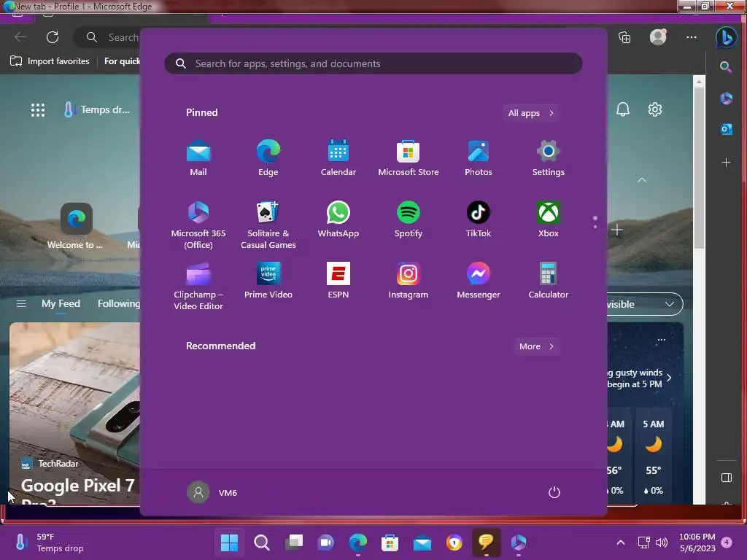Open Settings from the Start menu

coord(549,158)
